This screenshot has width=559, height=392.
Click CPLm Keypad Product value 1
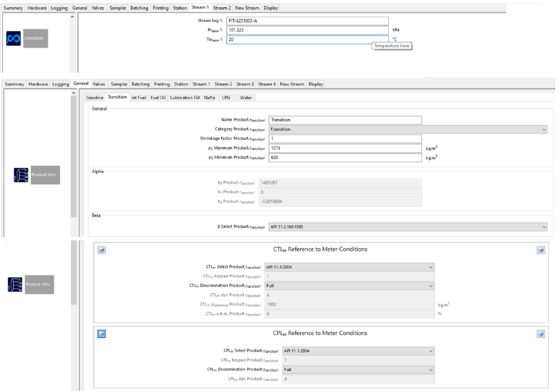pos(358,360)
